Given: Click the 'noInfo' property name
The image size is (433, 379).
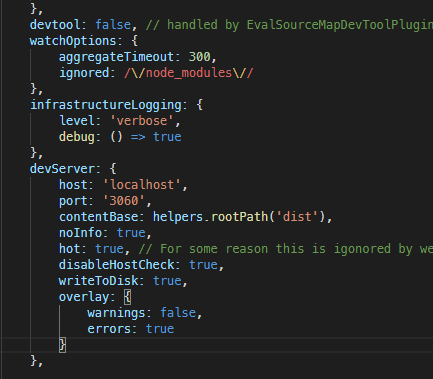Looking at the screenshot, I should (80, 233).
